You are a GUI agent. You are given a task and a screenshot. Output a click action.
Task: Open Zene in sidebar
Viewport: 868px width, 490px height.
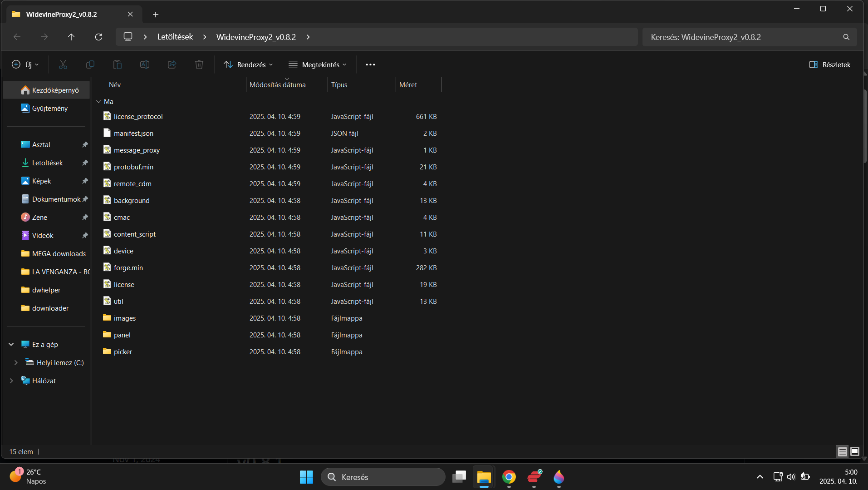coord(46,217)
